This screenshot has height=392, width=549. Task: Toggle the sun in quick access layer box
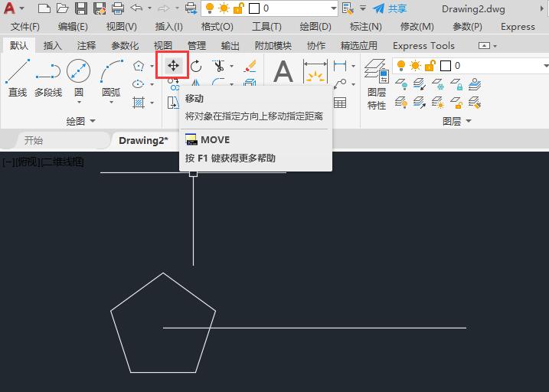click(224, 8)
